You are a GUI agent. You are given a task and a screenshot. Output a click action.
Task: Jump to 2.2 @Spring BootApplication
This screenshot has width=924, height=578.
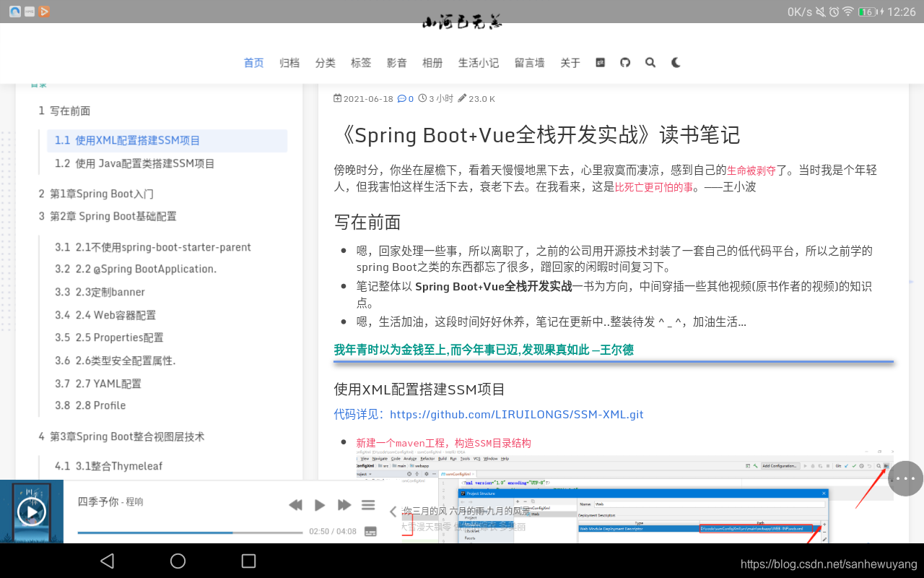click(x=136, y=269)
